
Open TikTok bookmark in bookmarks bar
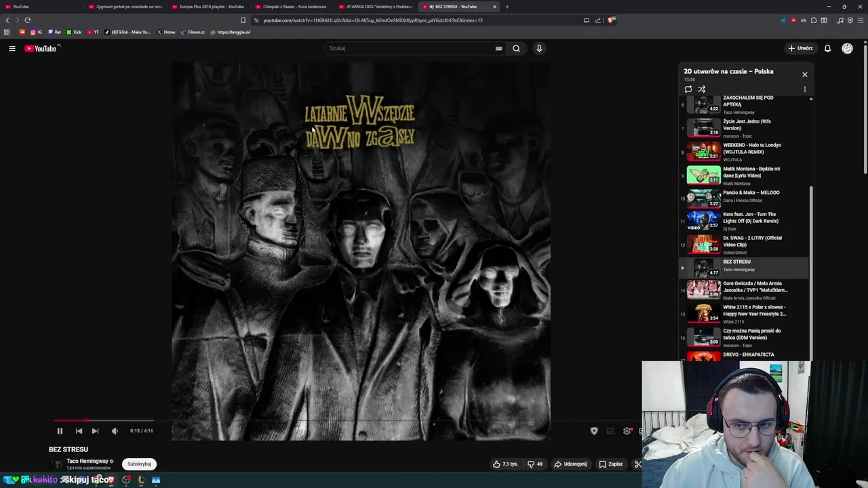click(x=127, y=32)
